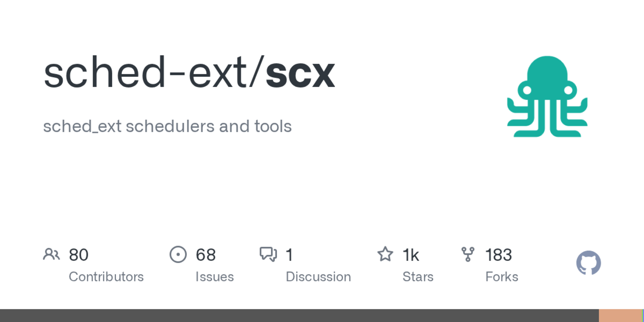The image size is (644, 322).
Task: Click the star icon
Action: 385,254
